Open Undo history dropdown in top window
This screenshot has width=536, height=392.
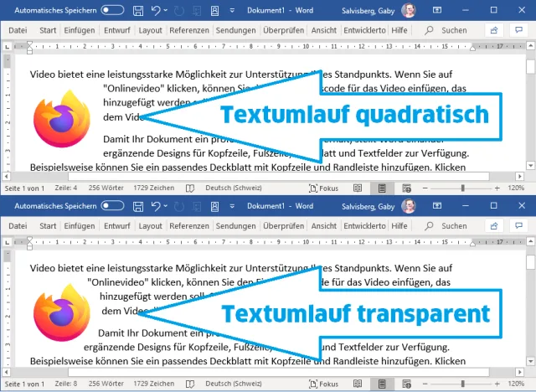[x=166, y=11]
